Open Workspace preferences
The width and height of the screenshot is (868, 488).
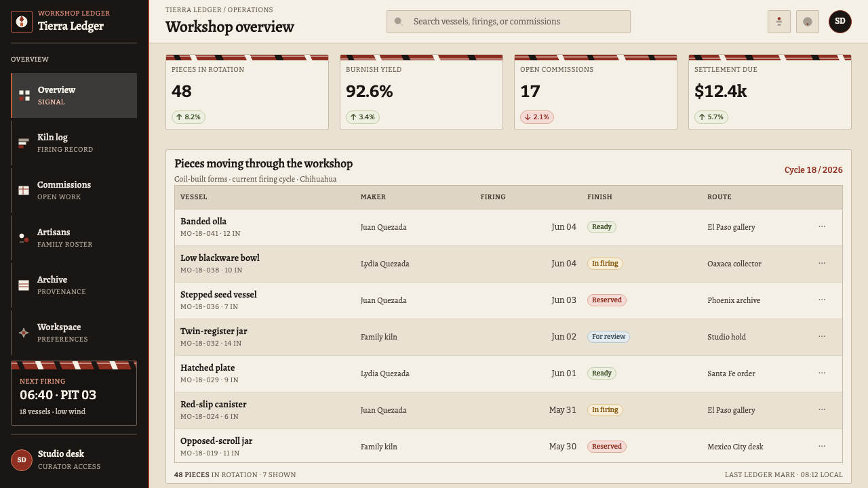74,333
